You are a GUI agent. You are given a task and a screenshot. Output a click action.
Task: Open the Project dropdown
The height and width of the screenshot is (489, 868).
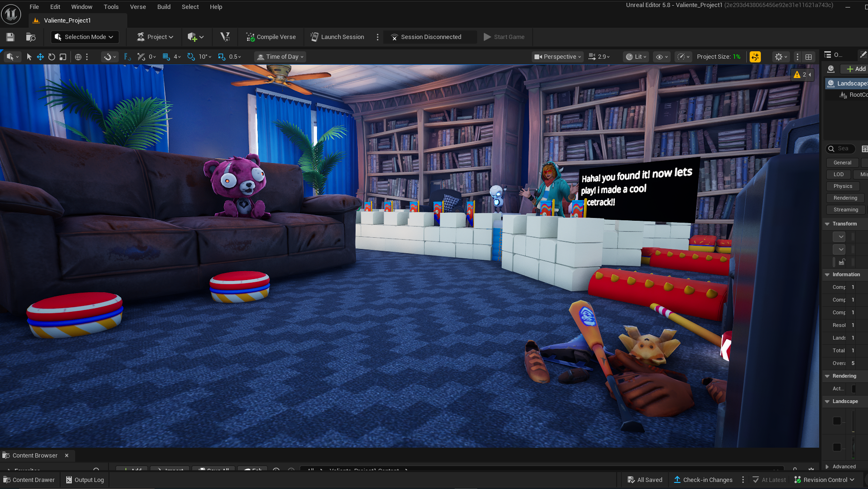click(155, 37)
